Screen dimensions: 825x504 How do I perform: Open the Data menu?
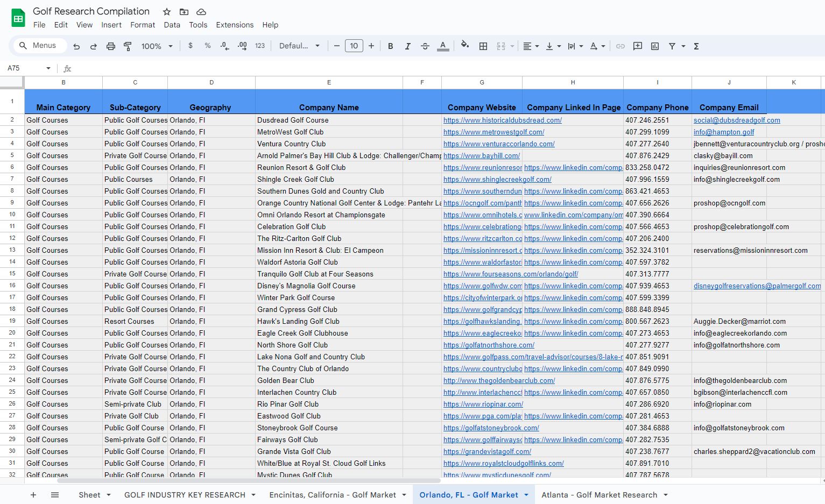coord(172,25)
